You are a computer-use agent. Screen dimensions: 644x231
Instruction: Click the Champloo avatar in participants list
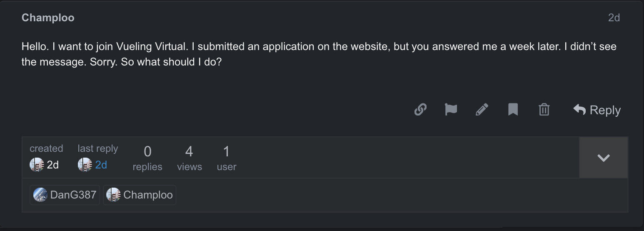point(113,195)
